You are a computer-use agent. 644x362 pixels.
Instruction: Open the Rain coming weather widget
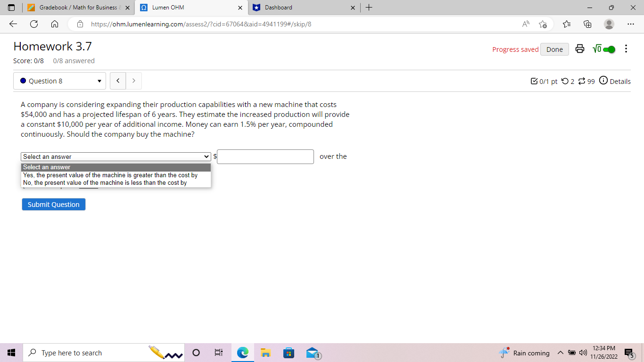524,353
